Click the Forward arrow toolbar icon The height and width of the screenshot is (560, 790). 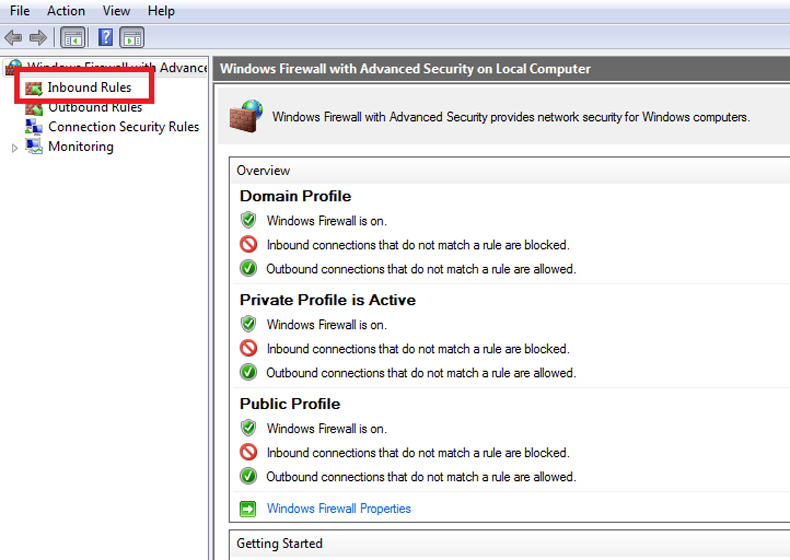pos(38,38)
